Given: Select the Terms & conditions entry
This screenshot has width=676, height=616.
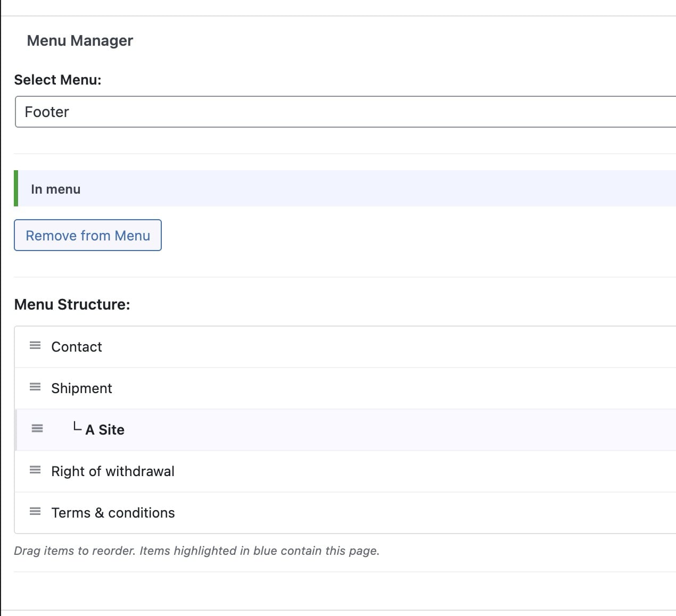Looking at the screenshot, I should pyautogui.click(x=113, y=512).
